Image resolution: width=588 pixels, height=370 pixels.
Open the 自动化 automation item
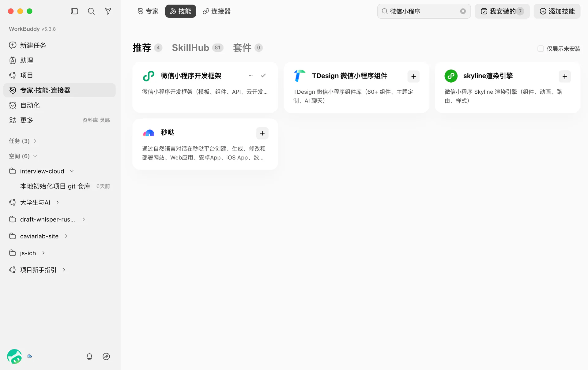60,105
